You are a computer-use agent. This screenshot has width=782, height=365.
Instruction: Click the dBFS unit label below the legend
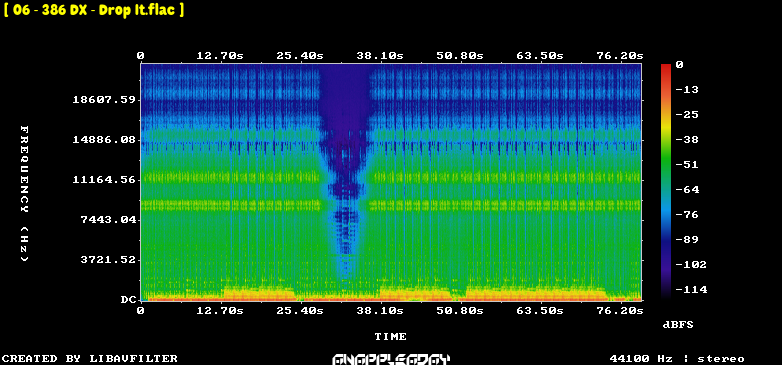point(678,325)
